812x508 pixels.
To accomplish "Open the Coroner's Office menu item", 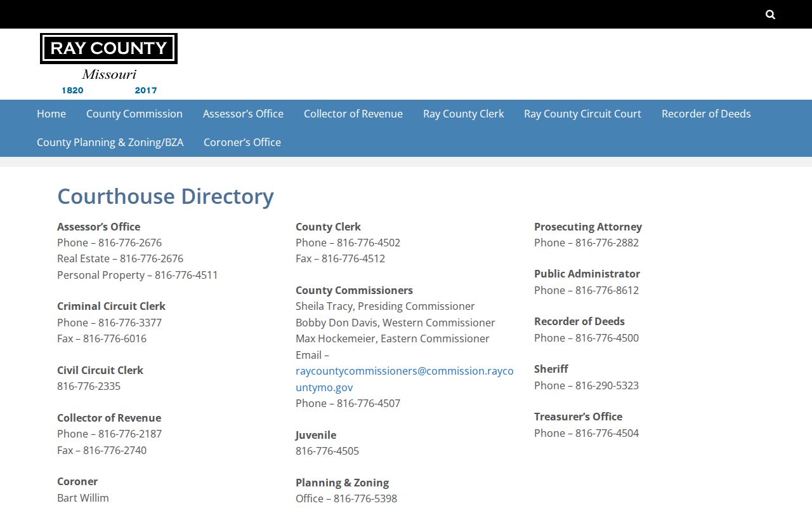I will 242,142.
